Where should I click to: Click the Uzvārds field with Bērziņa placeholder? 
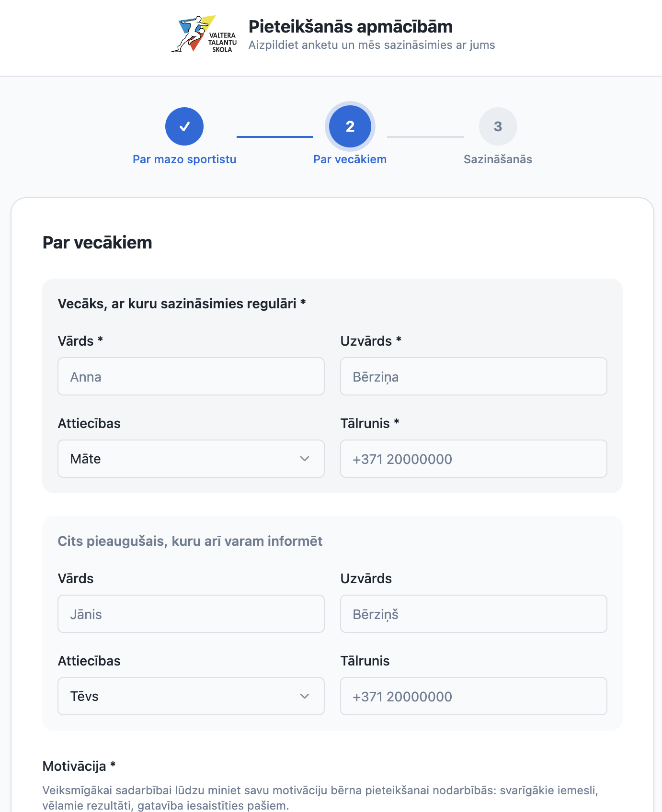(474, 376)
